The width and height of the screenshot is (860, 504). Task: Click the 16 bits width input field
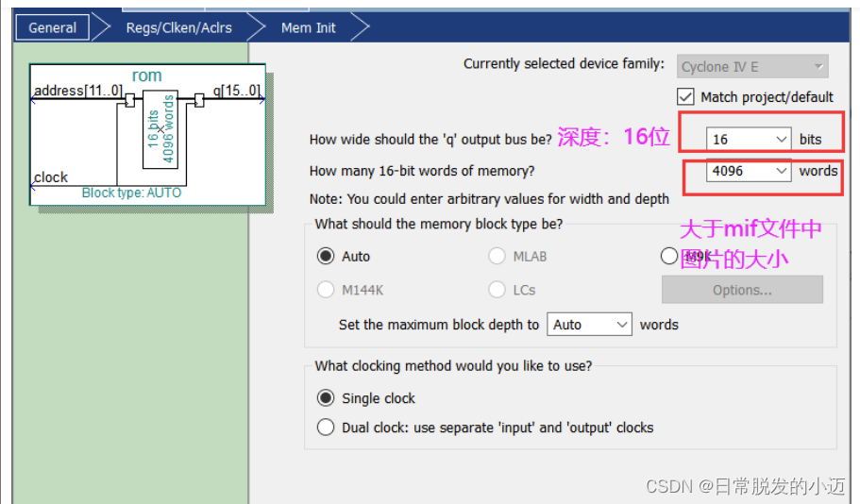pos(748,140)
